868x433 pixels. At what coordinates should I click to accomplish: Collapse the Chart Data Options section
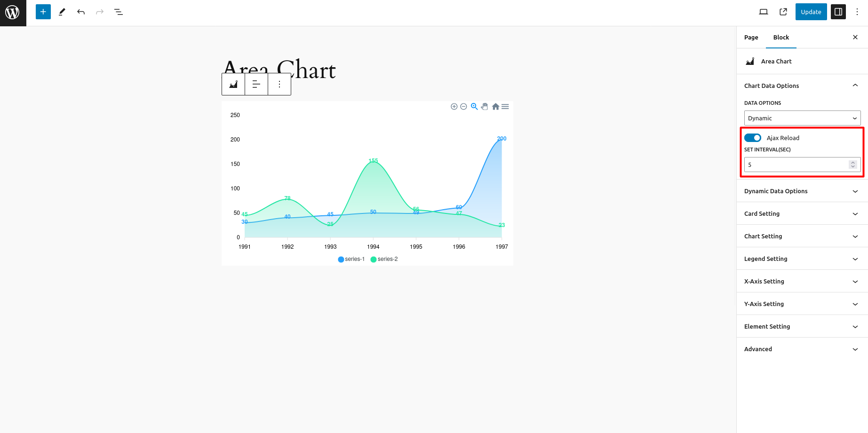[x=855, y=86]
